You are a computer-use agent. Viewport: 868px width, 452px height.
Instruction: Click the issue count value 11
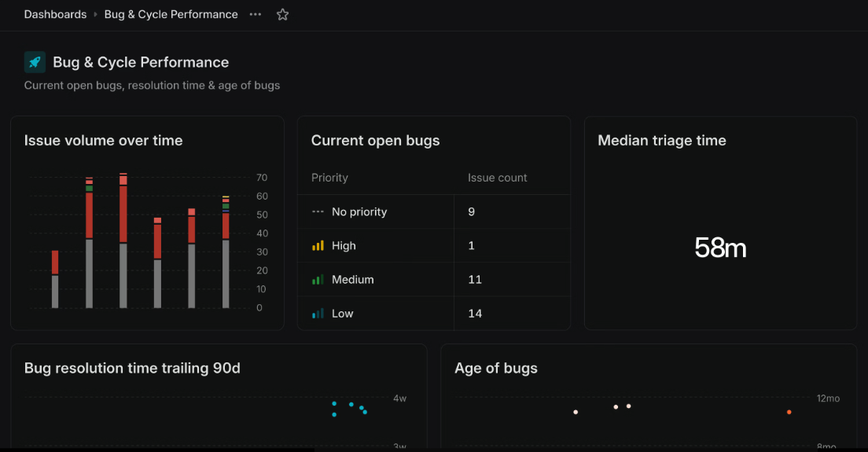(x=474, y=279)
